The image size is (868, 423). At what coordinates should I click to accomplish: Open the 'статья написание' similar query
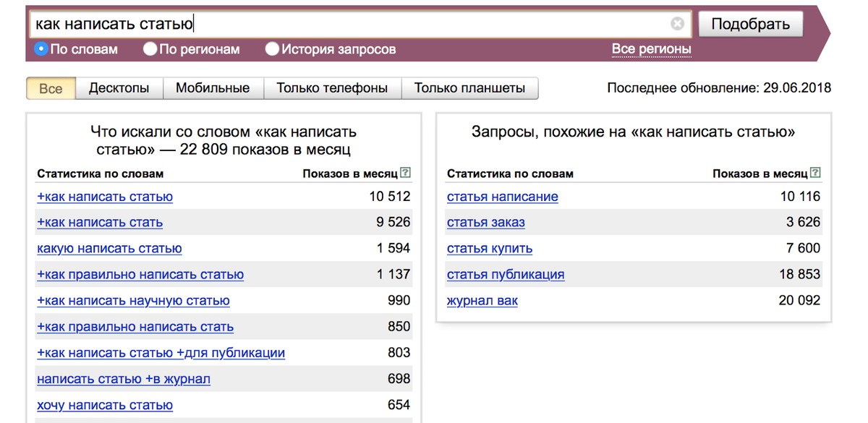pos(503,197)
